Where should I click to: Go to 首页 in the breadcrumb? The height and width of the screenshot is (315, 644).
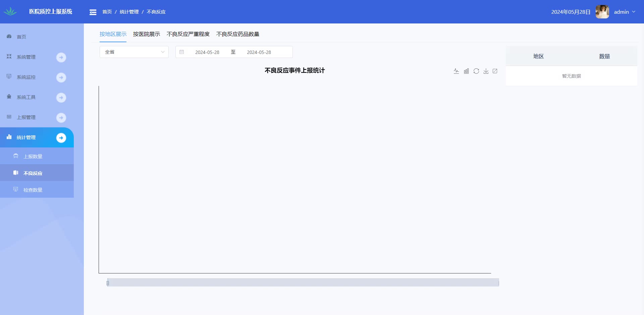pos(107,12)
